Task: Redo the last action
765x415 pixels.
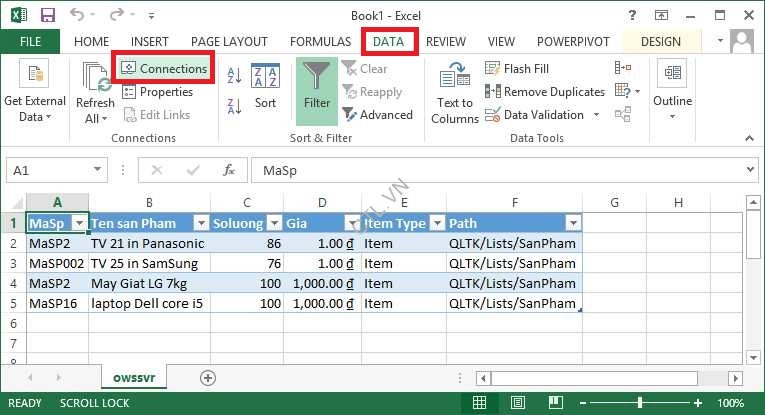Action: coord(117,15)
